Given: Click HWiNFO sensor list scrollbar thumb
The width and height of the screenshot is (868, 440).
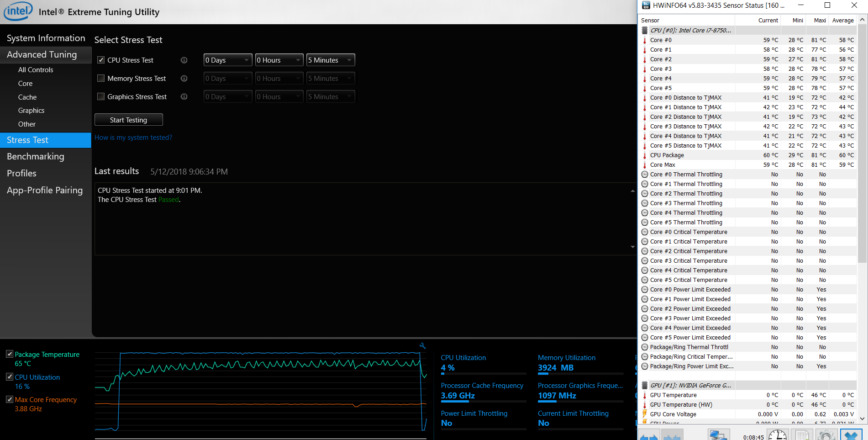Looking at the screenshot, I should click(862, 144).
